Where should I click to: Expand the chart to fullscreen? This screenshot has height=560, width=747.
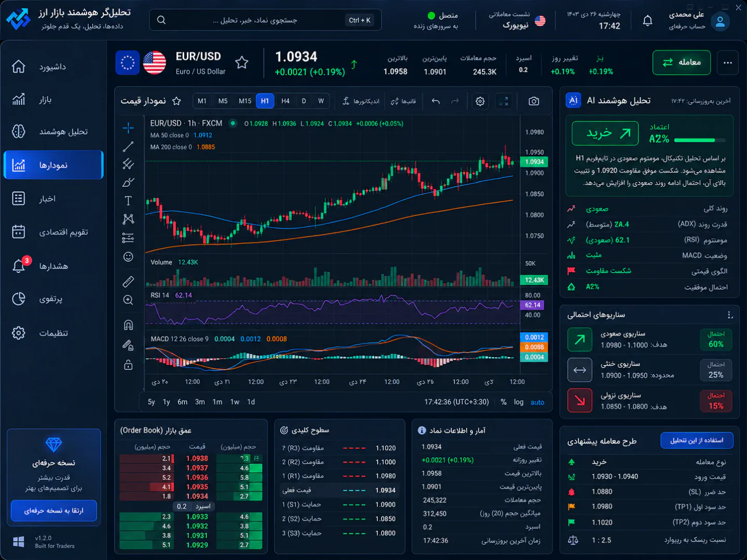[x=504, y=101]
